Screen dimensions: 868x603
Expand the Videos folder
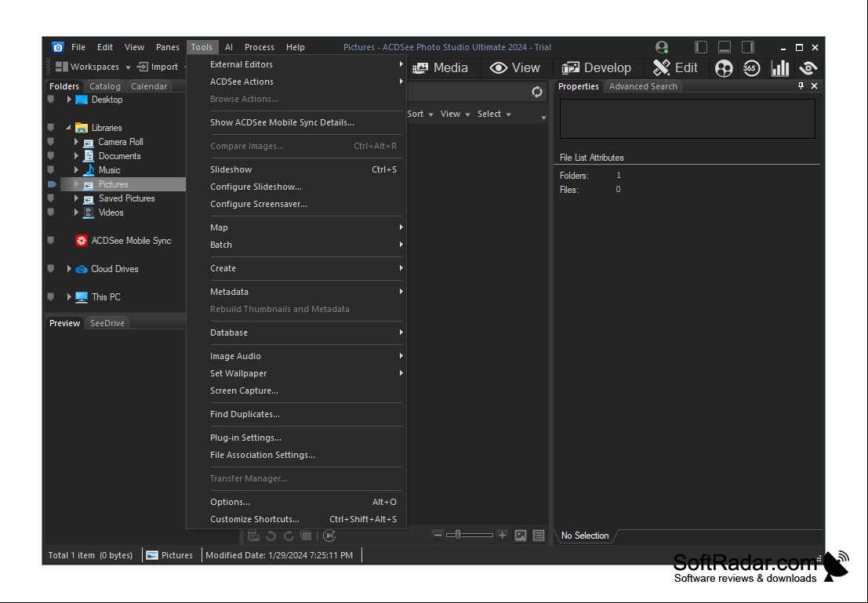pos(76,213)
